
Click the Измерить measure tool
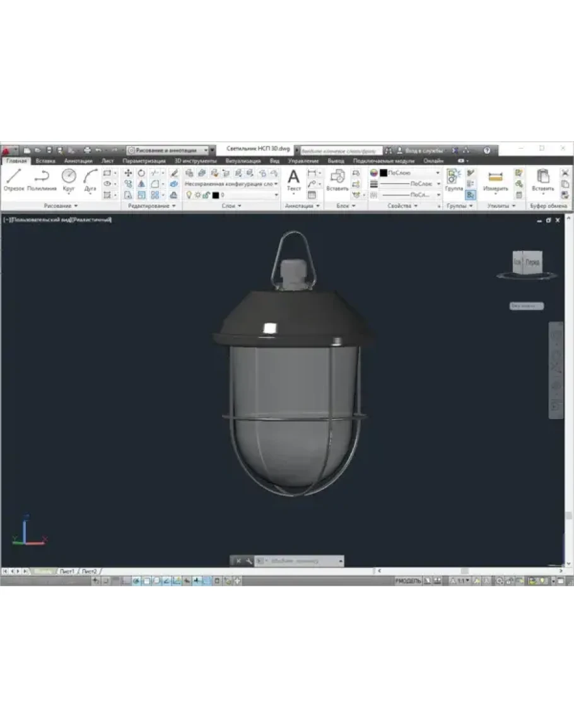(x=495, y=180)
